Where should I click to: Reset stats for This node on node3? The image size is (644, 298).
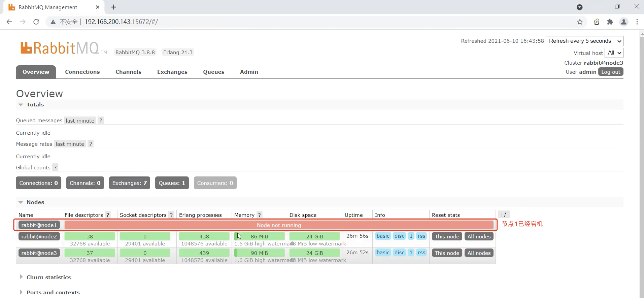pos(447,253)
